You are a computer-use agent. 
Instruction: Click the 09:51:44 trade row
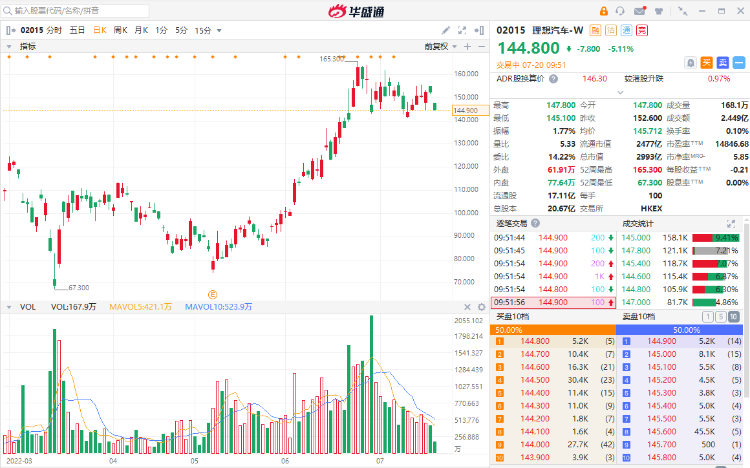(x=553, y=237)
